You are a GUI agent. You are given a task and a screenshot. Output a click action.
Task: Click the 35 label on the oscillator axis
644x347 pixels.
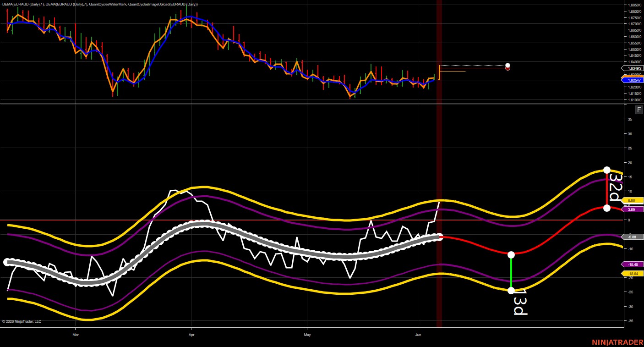630,119
